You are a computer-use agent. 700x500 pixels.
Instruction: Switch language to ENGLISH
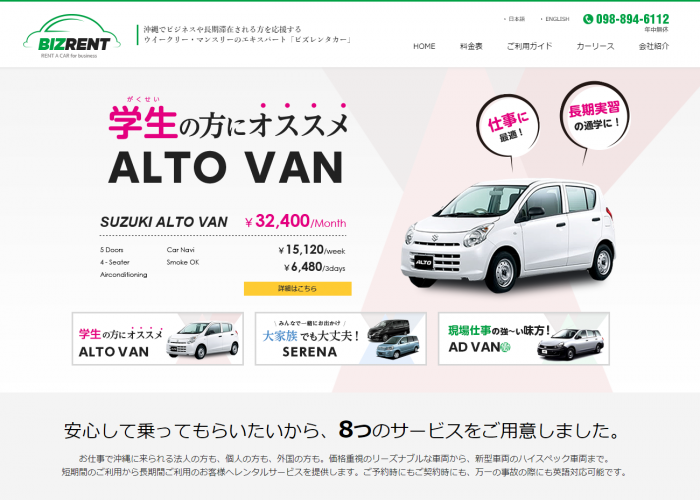pos(557,19)
